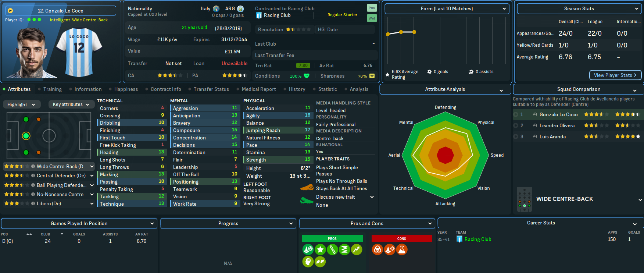Click the Racing Club badge in Career Stats
The height and width of the screenshot is (273, 644).
tap(459, 239)
